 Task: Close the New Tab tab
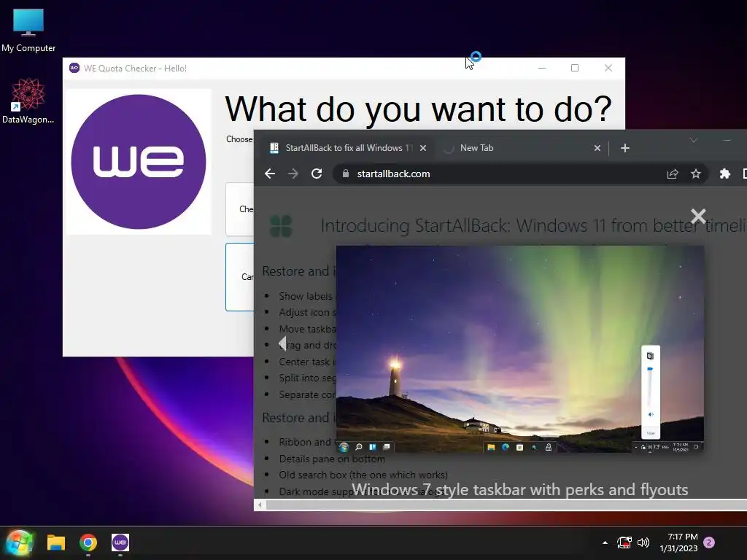point(597,148)
